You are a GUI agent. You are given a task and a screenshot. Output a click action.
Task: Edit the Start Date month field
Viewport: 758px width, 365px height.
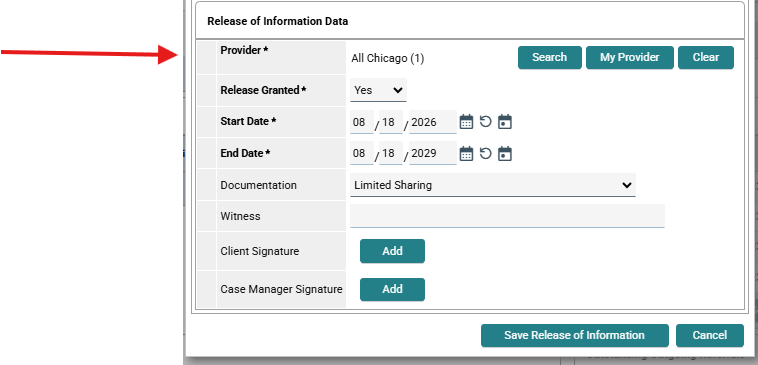pos(362,122)
